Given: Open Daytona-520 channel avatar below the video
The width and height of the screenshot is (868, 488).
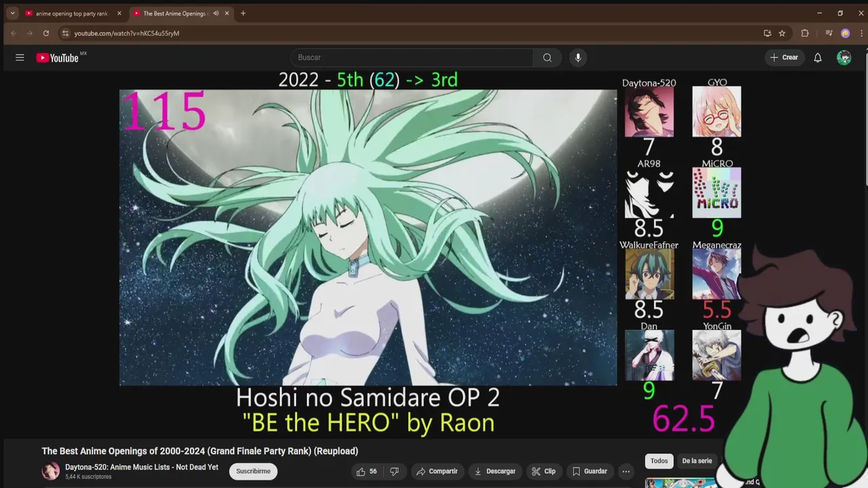Looking at the screenshot, I should click(x=50, y=471).
